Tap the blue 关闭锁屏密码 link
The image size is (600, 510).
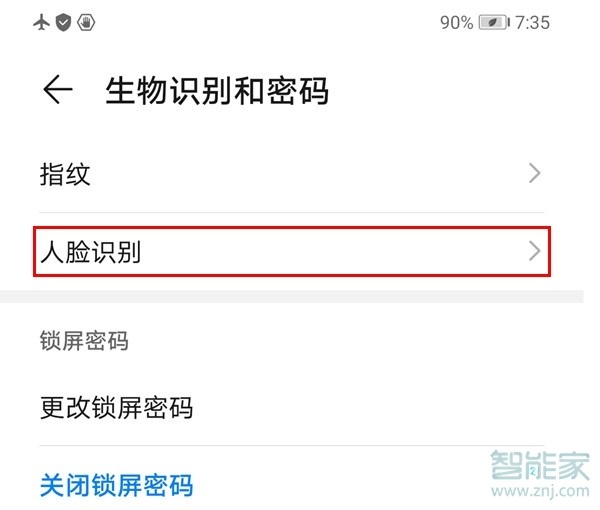click(x=116, y=486)
